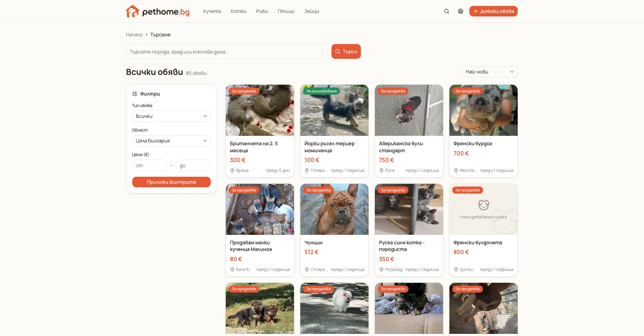Focus the minimum price 'от' field
Screen dimensions: 644x336
pos(149,165)
